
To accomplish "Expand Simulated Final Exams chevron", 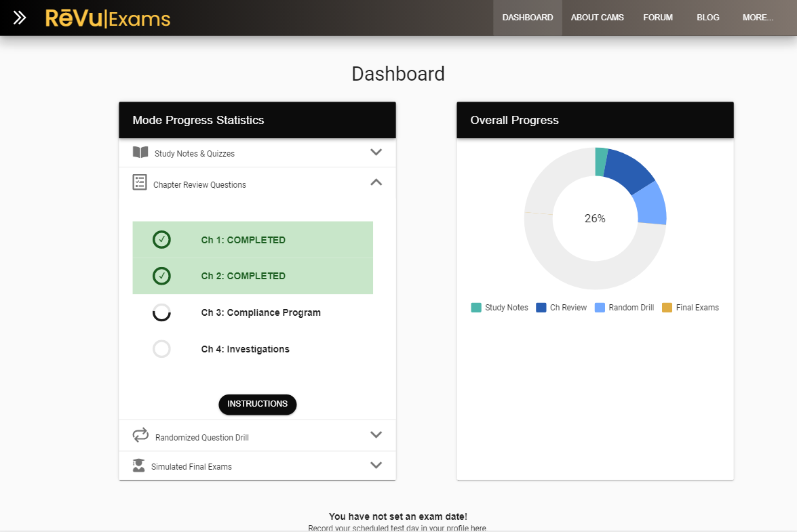I will click(376, 466).
